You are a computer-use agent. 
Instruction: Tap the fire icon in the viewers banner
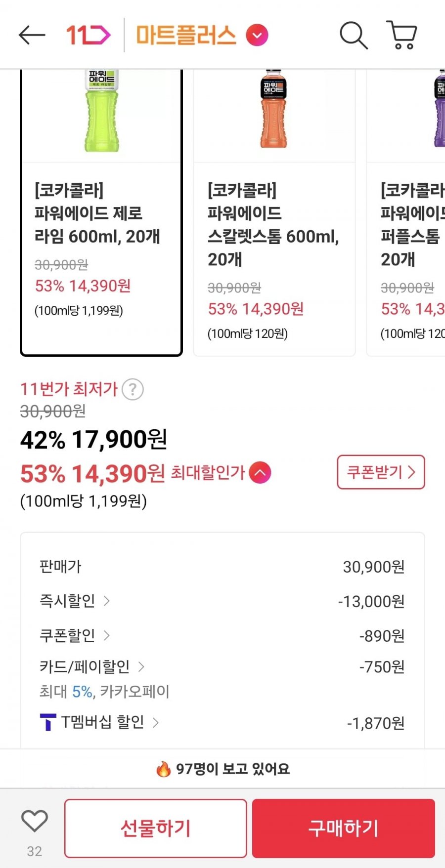(x=163, y=769)
